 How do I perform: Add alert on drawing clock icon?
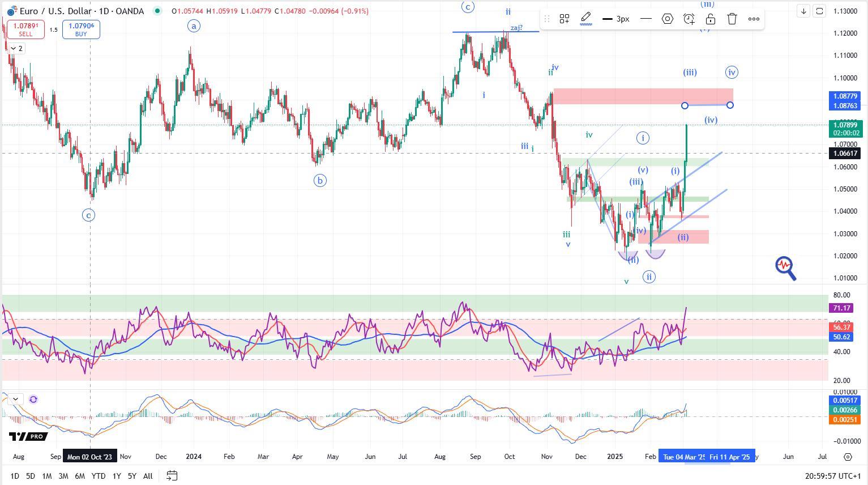(x=689, y=19)
